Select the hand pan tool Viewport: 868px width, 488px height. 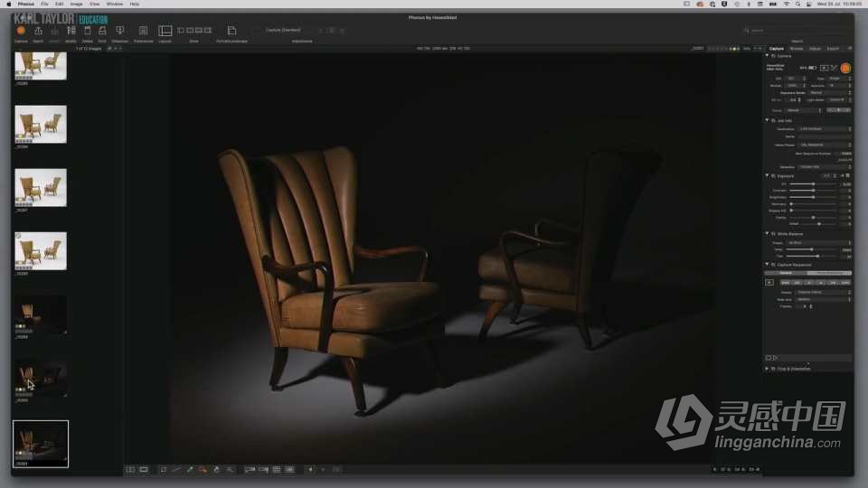(216, 469)
